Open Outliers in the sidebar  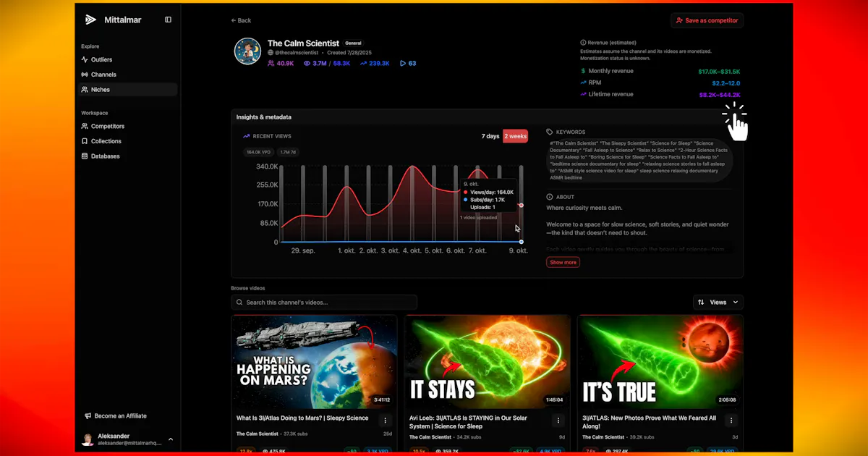pos(127,59)
